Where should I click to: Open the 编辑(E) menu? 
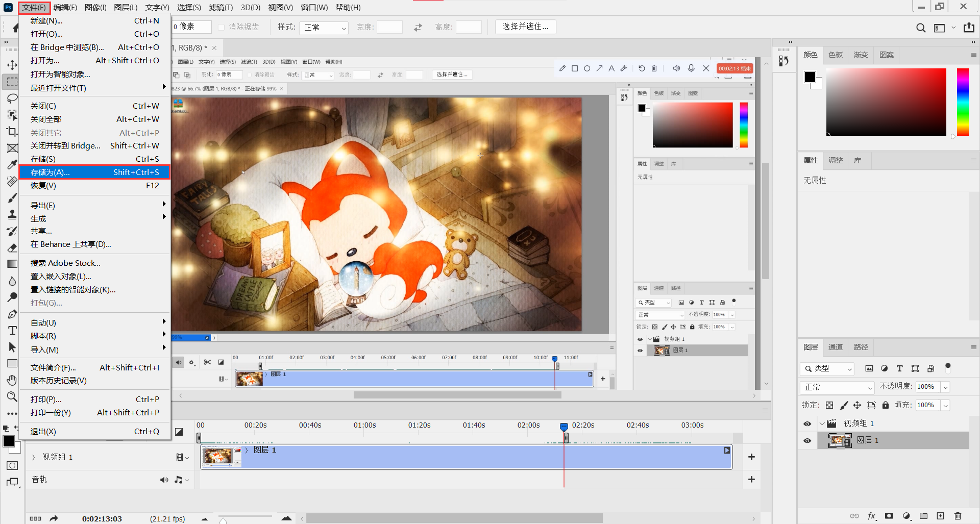65,7
